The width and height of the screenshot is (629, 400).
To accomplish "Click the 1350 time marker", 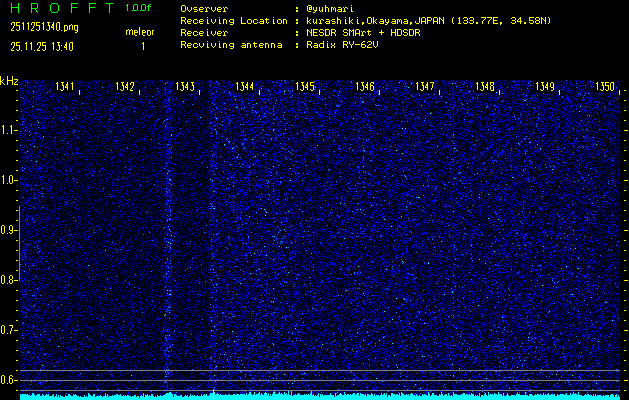I will coord(605,87).
